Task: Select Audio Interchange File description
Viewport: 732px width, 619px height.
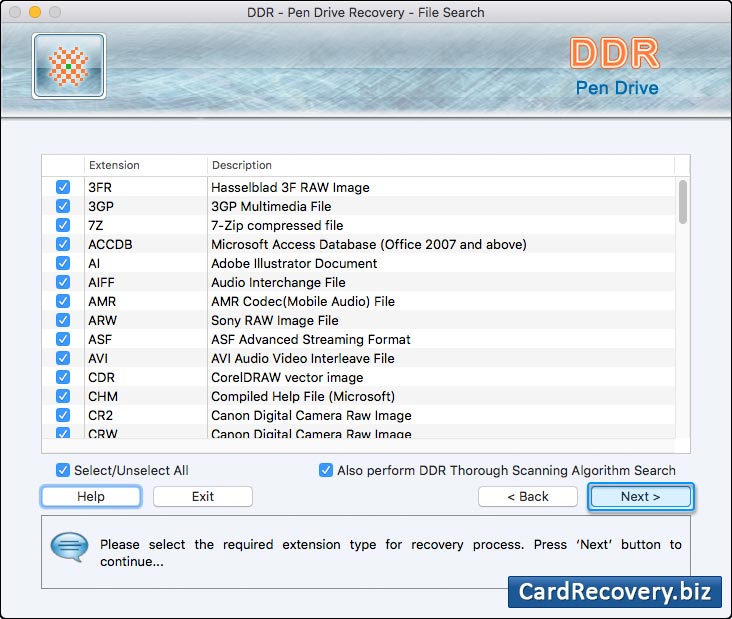Action: pyautogui.click(x=278, y=282)
